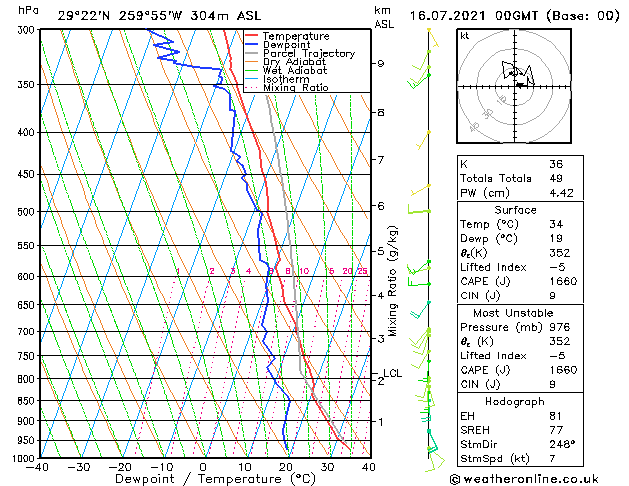Click the 'Dry Adiabat' legend entry
This screenshot has height=486, width=629.
click(294, 62)
